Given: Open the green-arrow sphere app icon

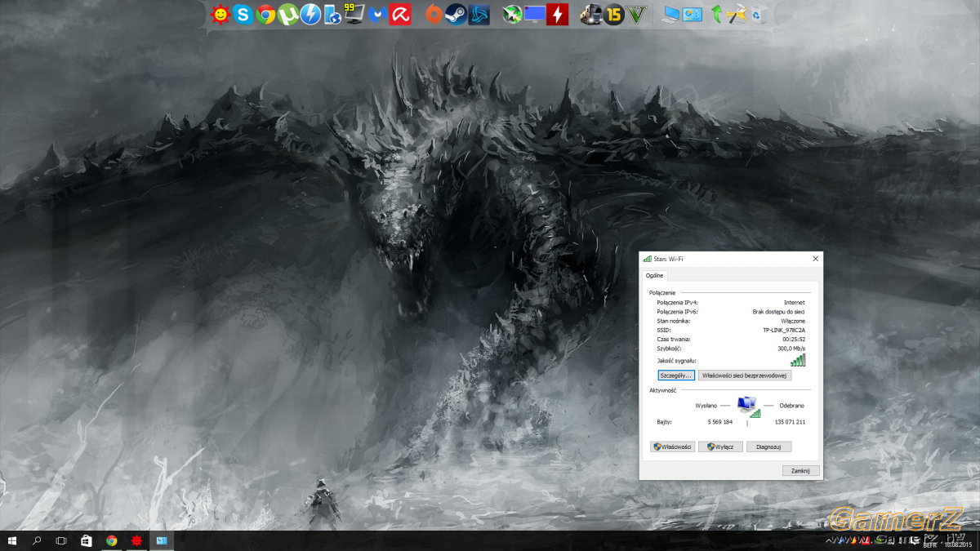Looking at the screenshot, I should click(x=512, y=14).
